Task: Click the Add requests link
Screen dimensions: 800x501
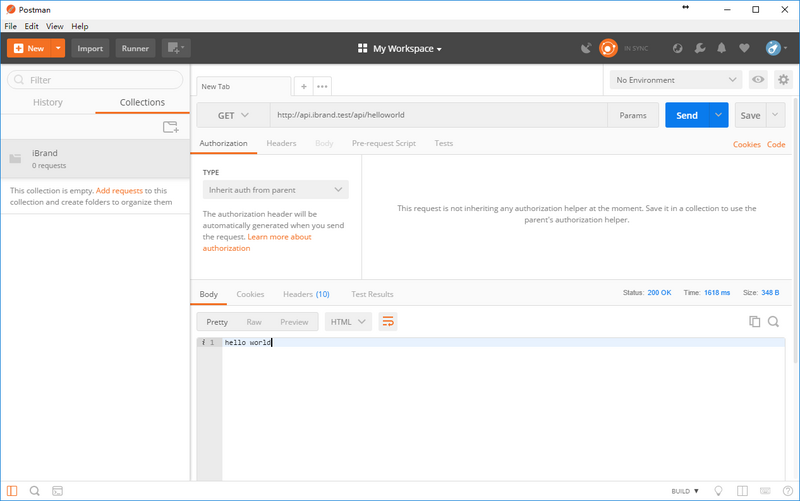Action: (x=119, y=190)
